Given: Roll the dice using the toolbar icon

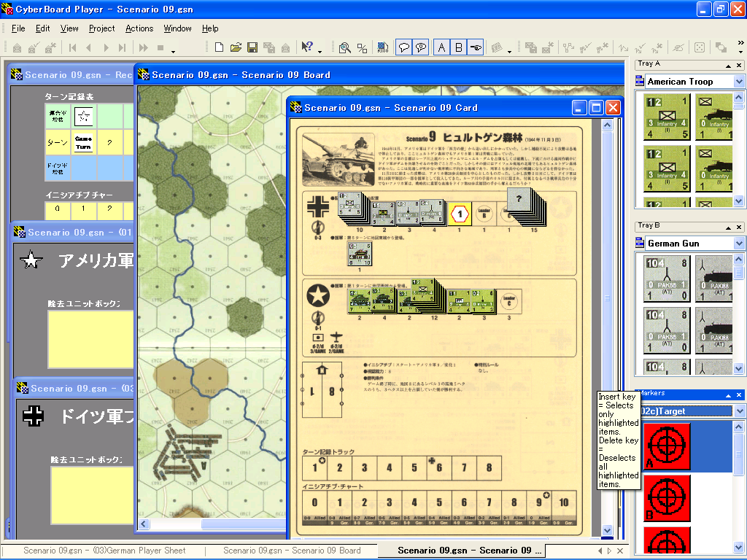Looking at the screenshot, I should pyautogui.click(x=700, y=47).
